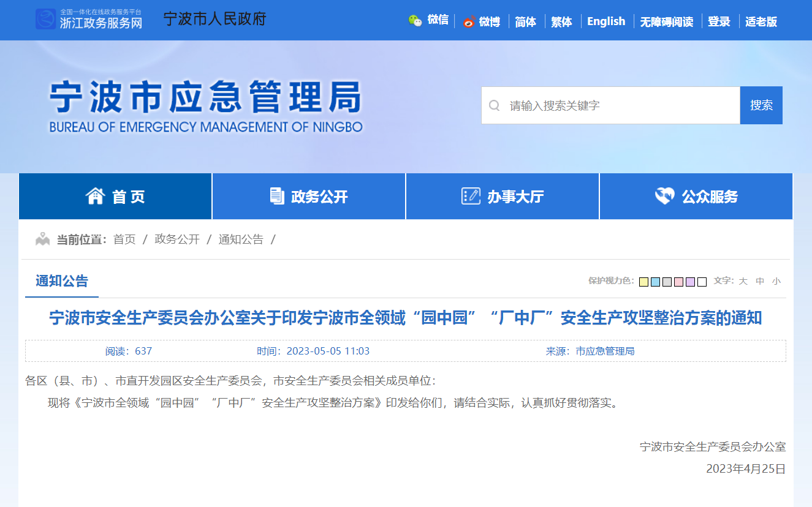Click the WeChat (微信) icon
The height and width of the screenshot is (507, 812).
point(415,21)
